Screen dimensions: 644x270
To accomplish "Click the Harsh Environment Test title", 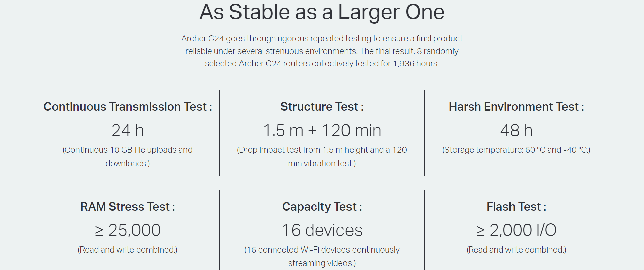I will (x=516, y=107).
